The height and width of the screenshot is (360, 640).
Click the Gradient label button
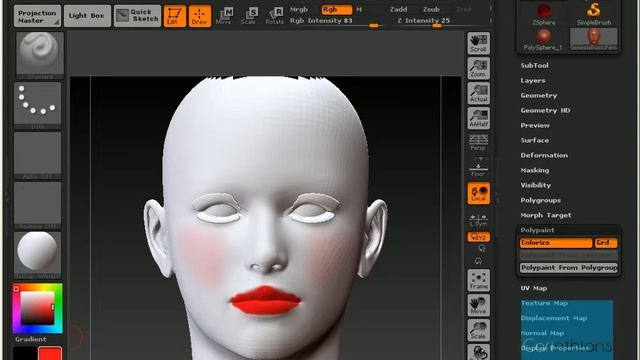(x=31, y=339)
